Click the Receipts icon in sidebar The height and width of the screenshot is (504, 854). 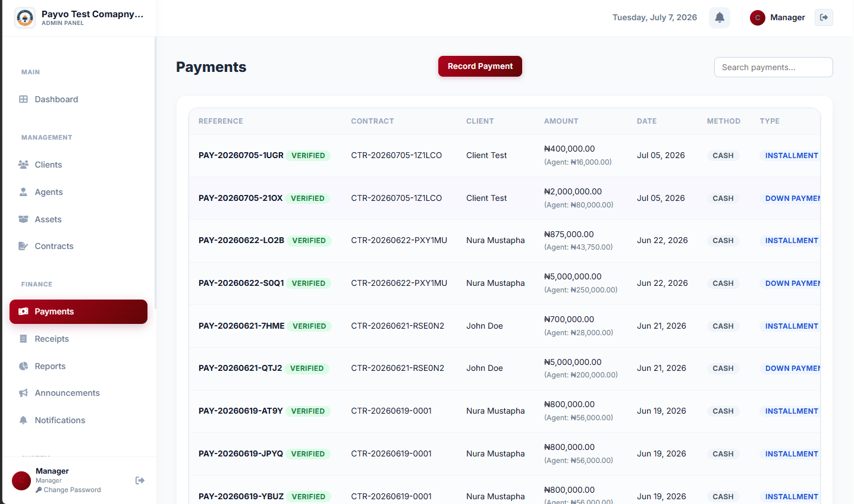pyautogui.click(x=23, y=339)
